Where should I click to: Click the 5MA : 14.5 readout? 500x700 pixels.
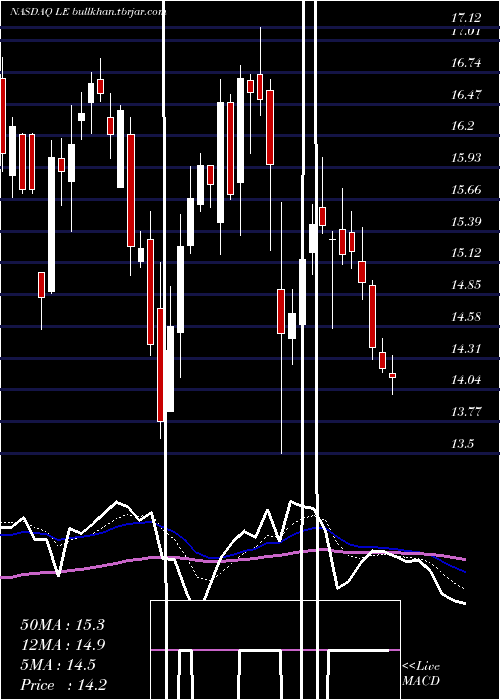(58, 665)
